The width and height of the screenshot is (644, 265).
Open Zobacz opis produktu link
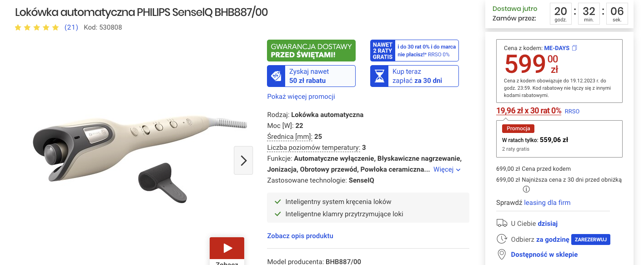[x=300, y=236]
